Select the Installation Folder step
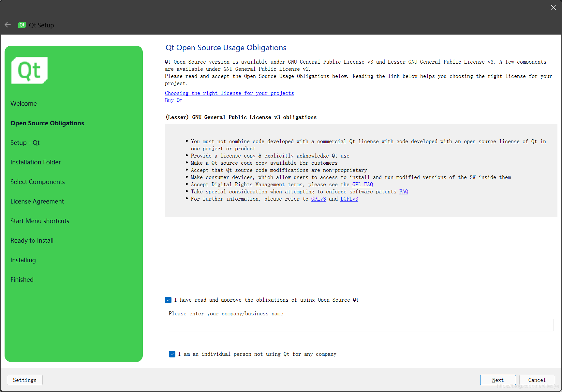The image size is (562, 392). pos(35,162)
